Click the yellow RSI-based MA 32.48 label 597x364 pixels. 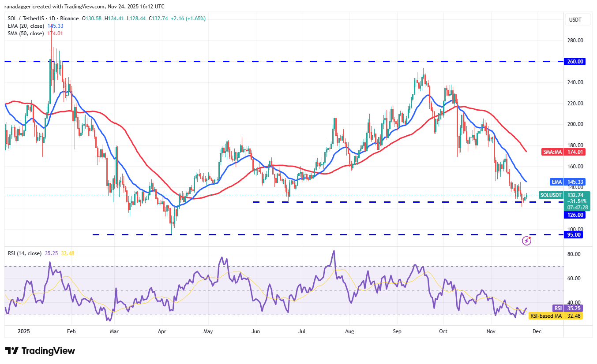coord(556,316)
